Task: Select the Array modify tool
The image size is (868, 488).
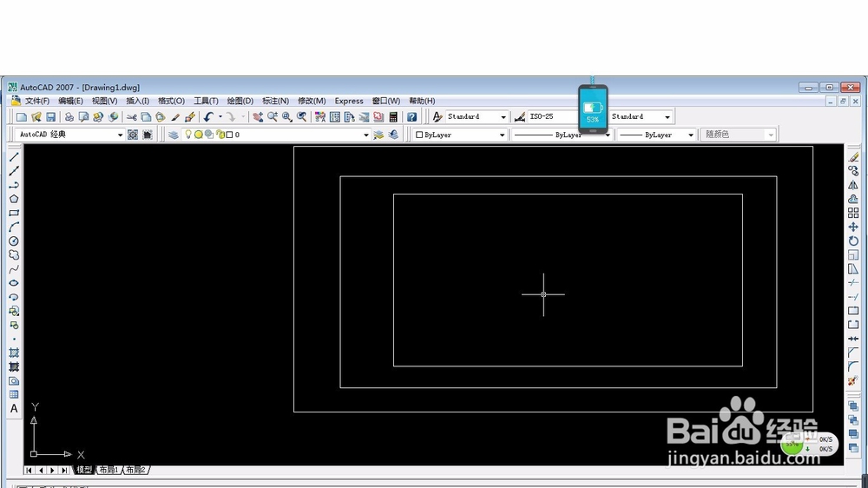Action: pyautogui.click(x=853, y=214)
